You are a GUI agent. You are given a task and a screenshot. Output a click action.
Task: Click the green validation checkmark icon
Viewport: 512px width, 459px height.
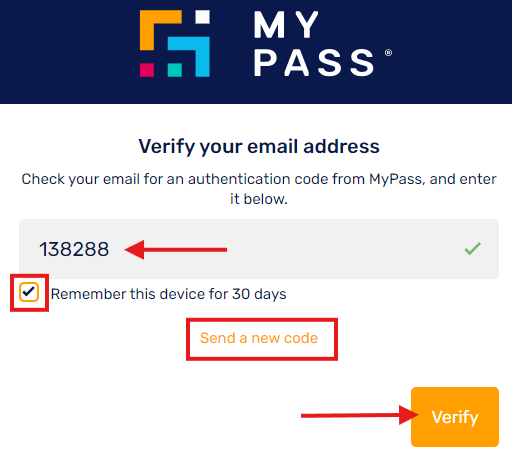[x=473, y=249]
